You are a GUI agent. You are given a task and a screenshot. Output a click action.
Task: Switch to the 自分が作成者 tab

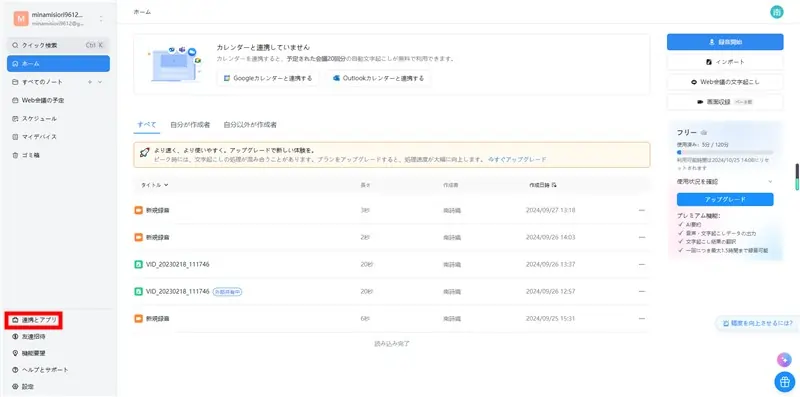(x=190, y=125)
